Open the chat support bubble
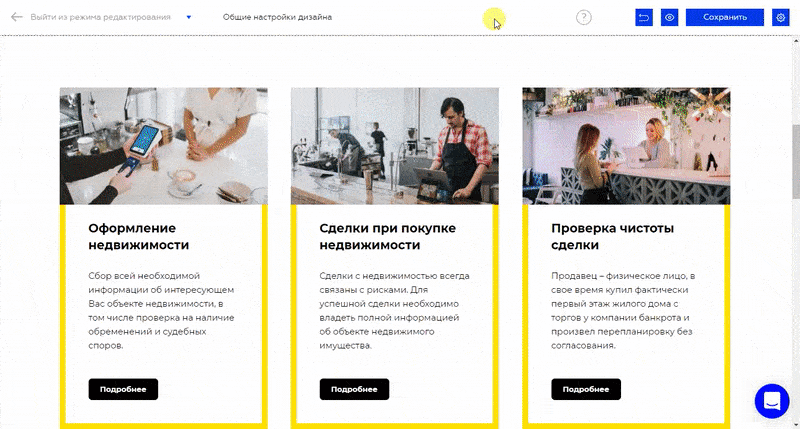 pyautogui.click(x=772, y=401)
